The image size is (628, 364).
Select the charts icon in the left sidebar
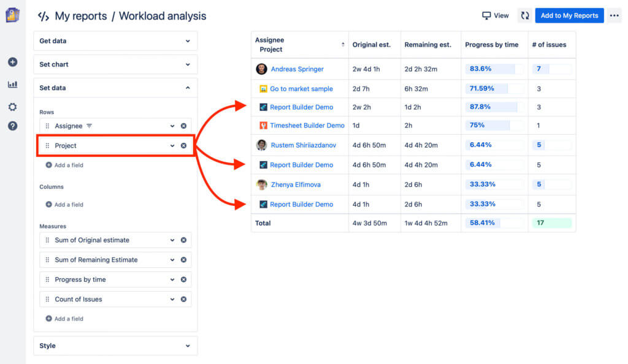coord(12,85)
